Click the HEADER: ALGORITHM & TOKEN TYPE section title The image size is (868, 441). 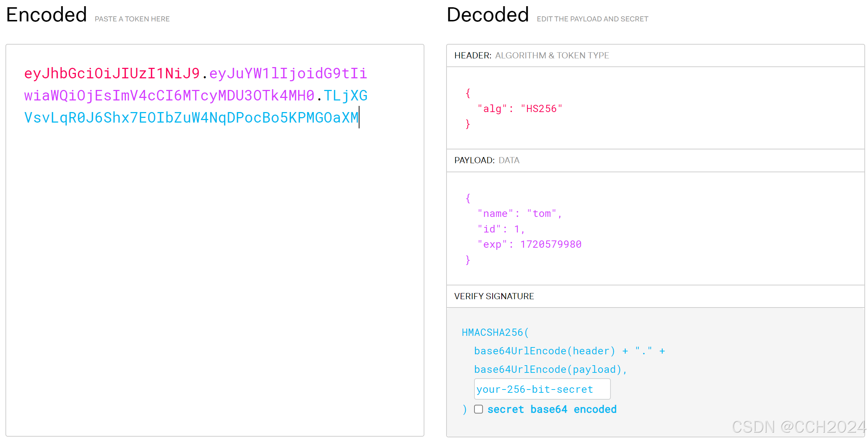[531, 55]
